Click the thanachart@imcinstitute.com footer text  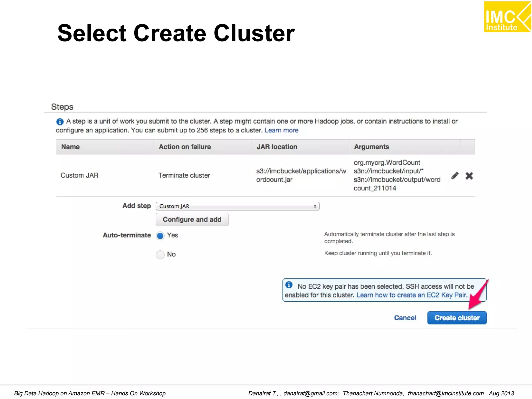(x=446, y=393)
